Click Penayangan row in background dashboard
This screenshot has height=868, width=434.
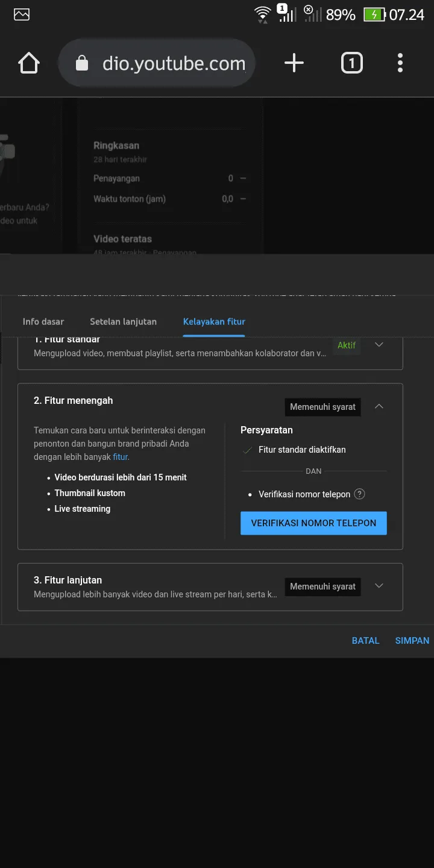click(170, 178)
